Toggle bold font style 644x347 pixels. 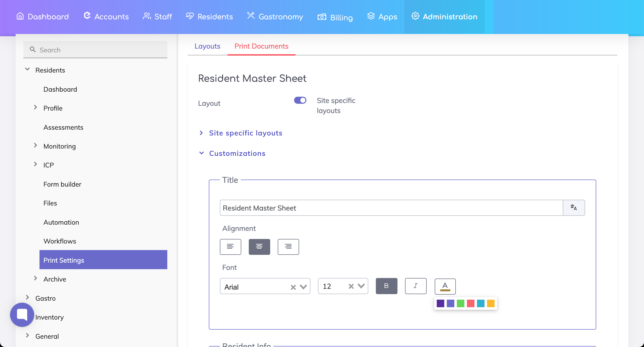(386, 286)
